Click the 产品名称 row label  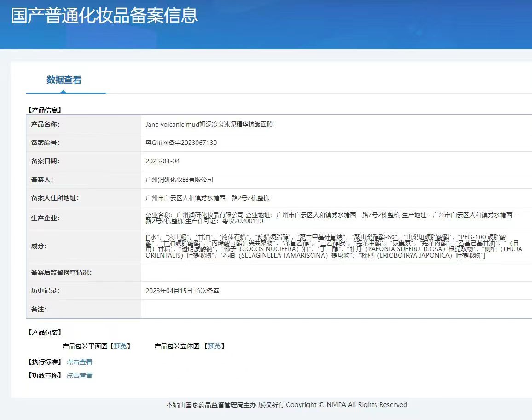click(45, 124)
